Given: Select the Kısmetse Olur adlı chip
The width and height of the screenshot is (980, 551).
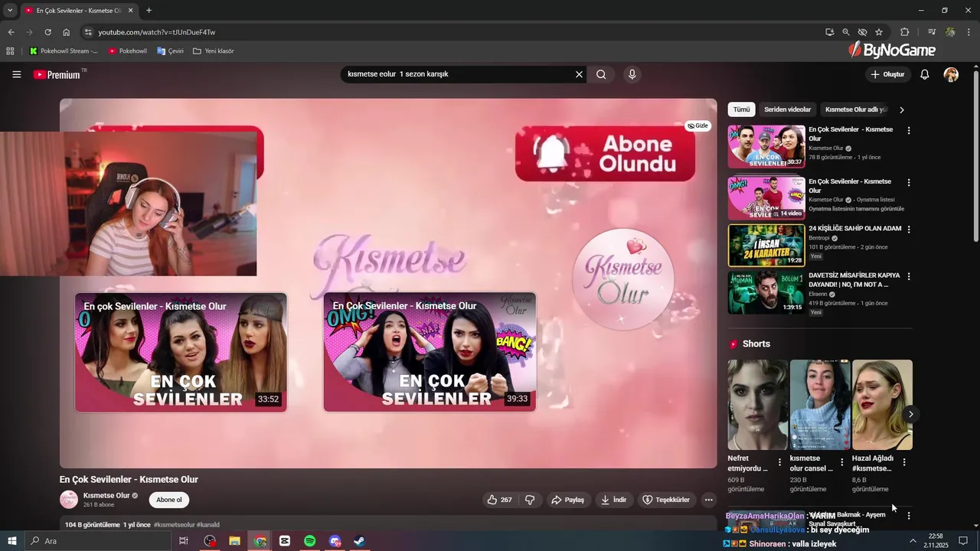Looking at the screenshot, I should (855, 109).
